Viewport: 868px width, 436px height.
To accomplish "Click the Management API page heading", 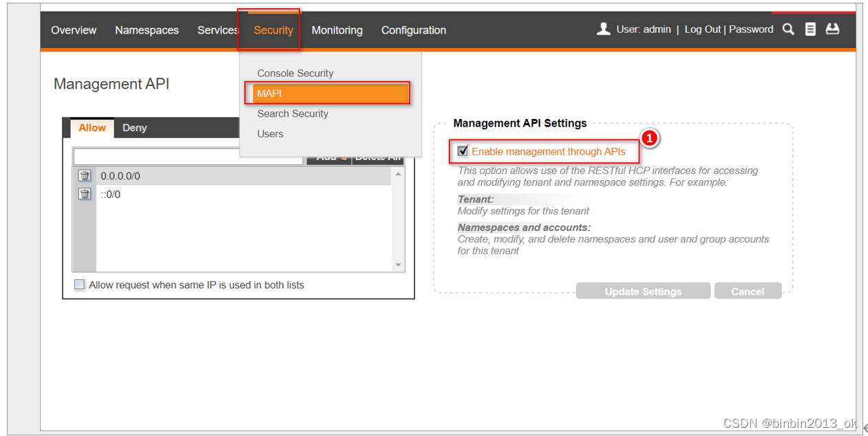I will point(112,84).
